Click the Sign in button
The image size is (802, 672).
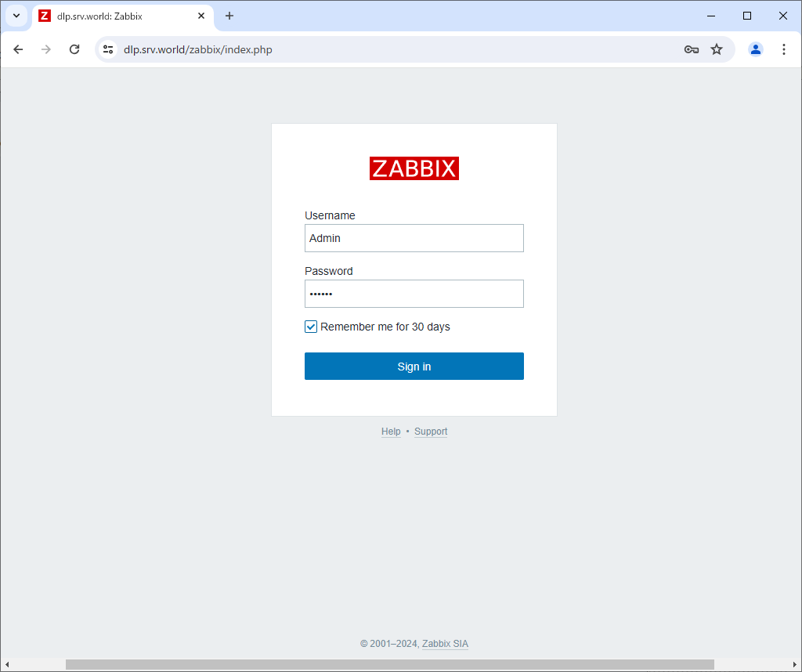pyautogui.click(x=414, y=367)
